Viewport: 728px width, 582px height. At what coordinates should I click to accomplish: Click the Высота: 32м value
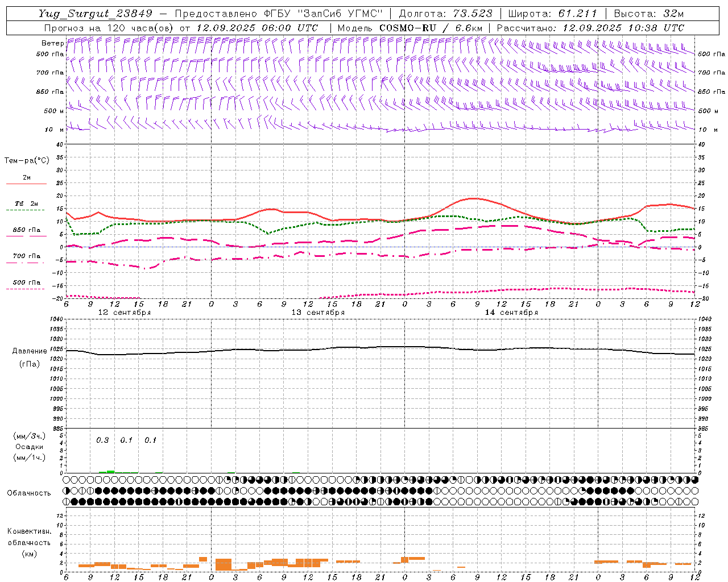coord(648,14)
